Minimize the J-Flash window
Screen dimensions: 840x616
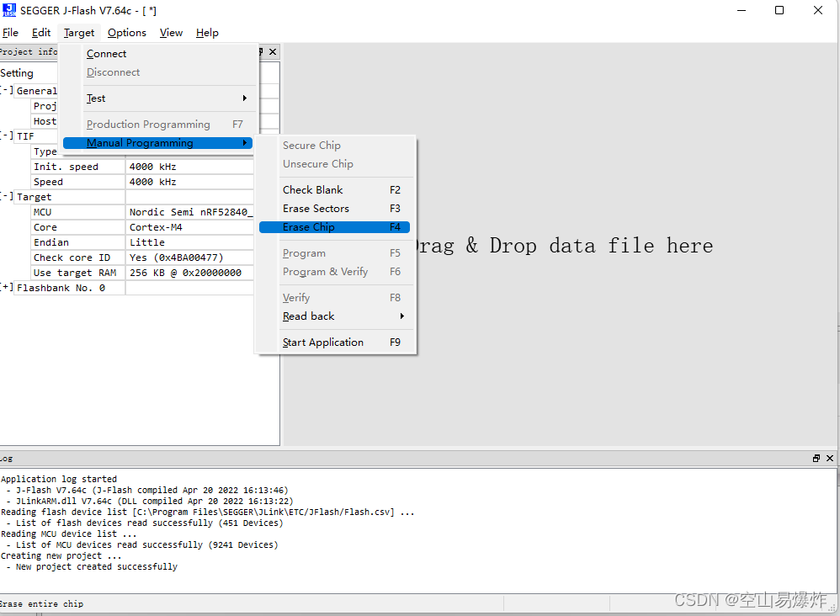pos(742,10)
